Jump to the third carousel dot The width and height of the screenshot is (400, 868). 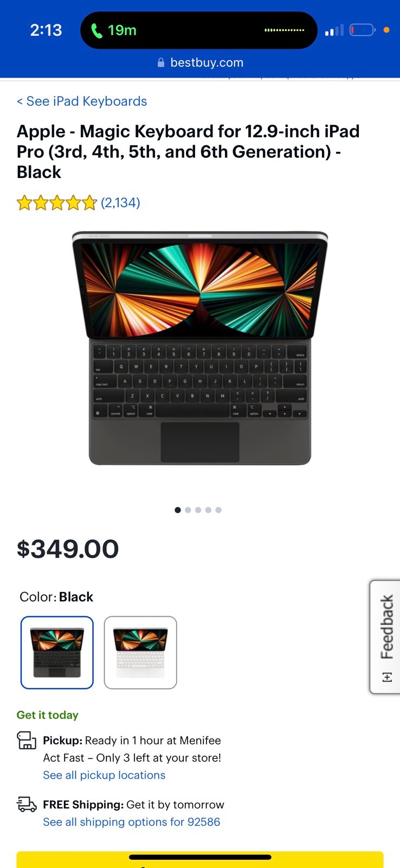(198, 510)
